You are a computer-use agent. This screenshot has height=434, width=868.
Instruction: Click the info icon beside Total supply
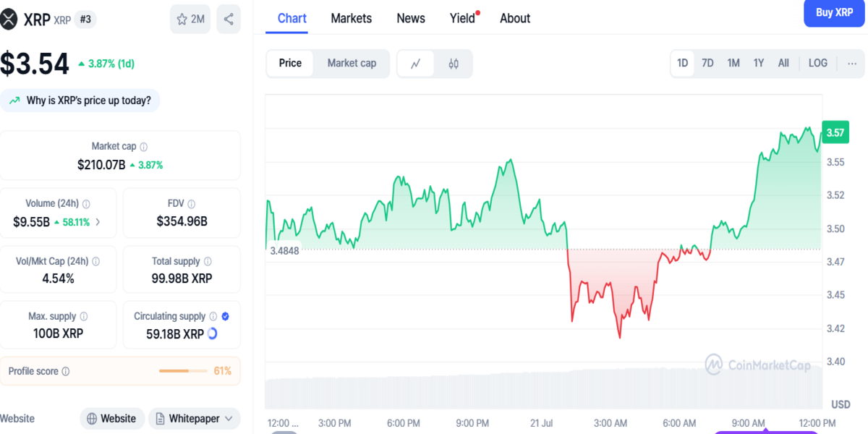pos(208,262)
